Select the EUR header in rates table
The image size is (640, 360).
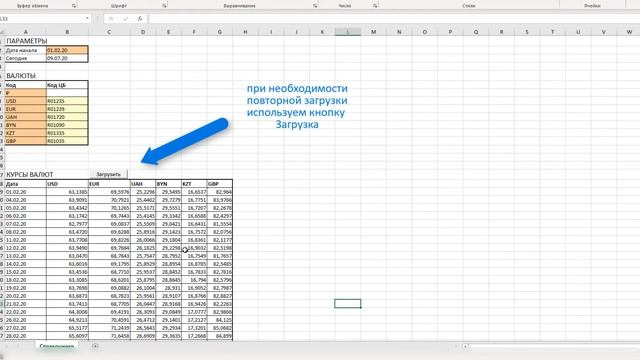point(109,184)
